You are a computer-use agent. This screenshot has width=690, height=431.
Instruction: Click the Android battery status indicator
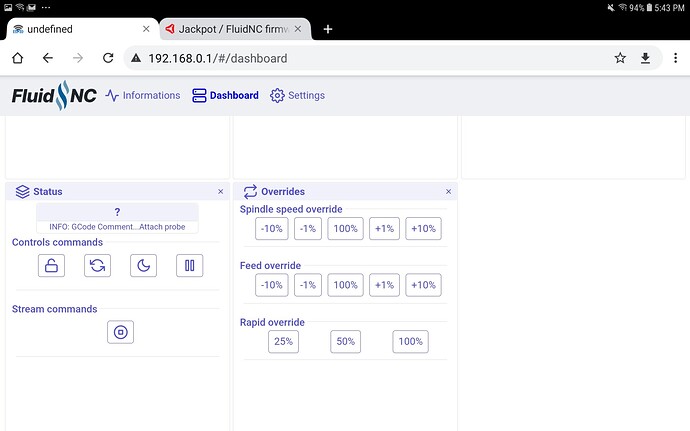[x=649, y=7]
